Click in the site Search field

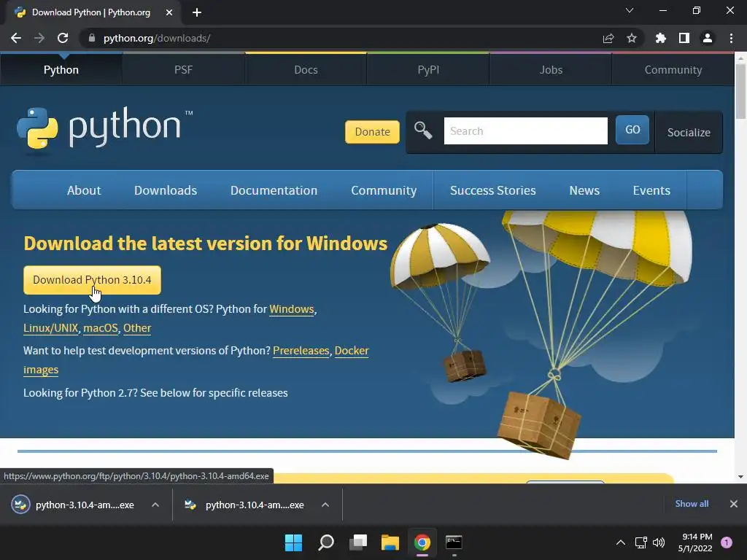click(525, 131)
